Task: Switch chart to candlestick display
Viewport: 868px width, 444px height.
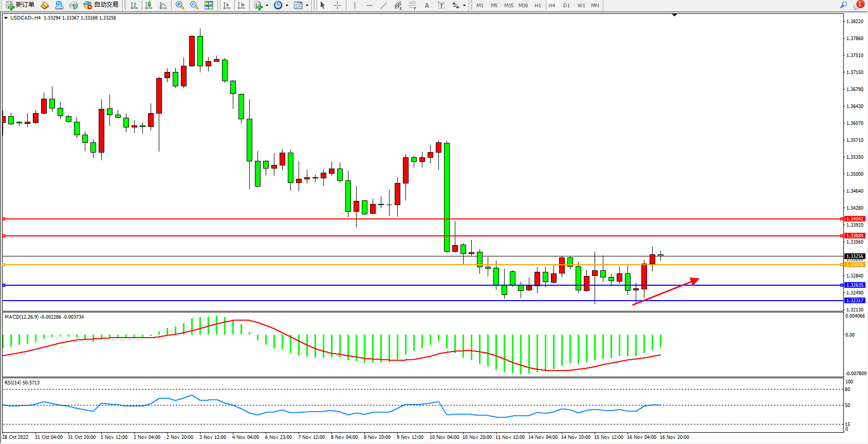Action: (x=149, y=5)
